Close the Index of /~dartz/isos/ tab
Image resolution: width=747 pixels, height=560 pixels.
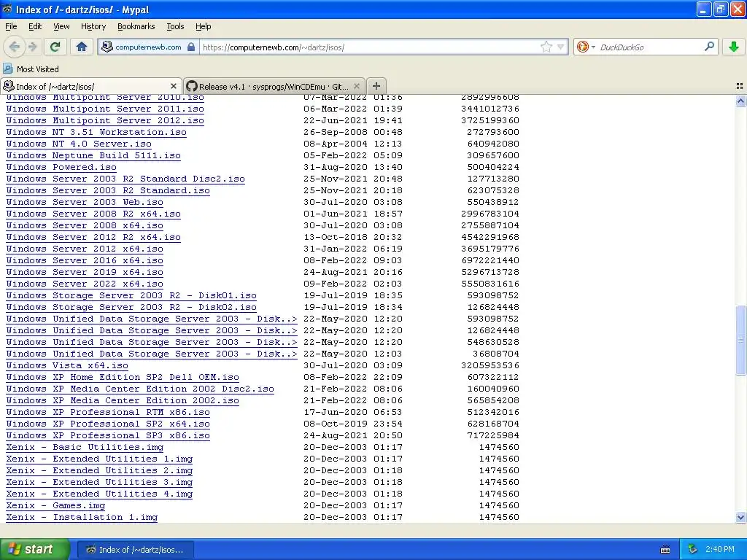click(174, 86)
